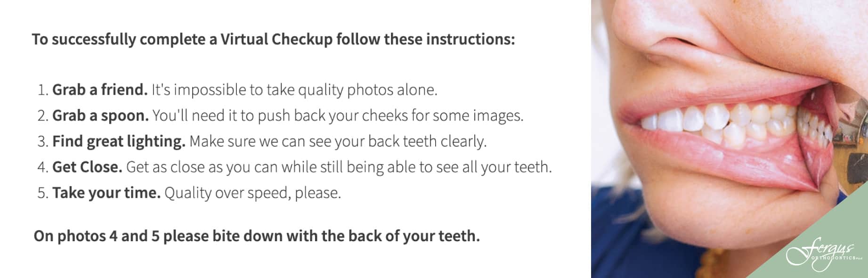
Task: Click the bold 'Grab a spoon.' text
Action: tap(100, 115)
